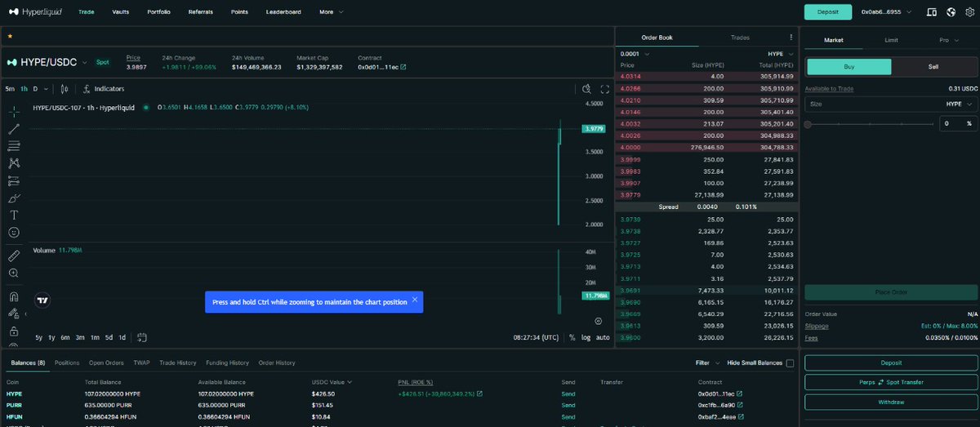Select the 1h chart interval
Screen dimensions: 980x427
point(24,88)
